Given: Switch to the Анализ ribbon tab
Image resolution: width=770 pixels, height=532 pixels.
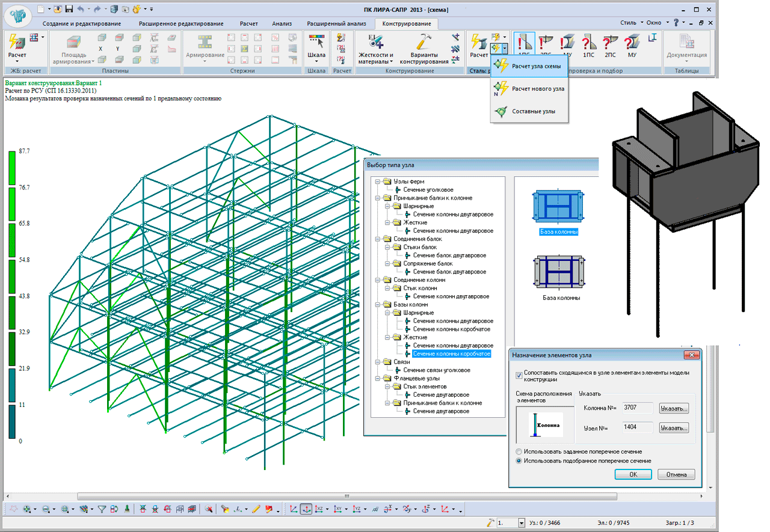Looking at the screenshot, I should (x=282, y=23).
